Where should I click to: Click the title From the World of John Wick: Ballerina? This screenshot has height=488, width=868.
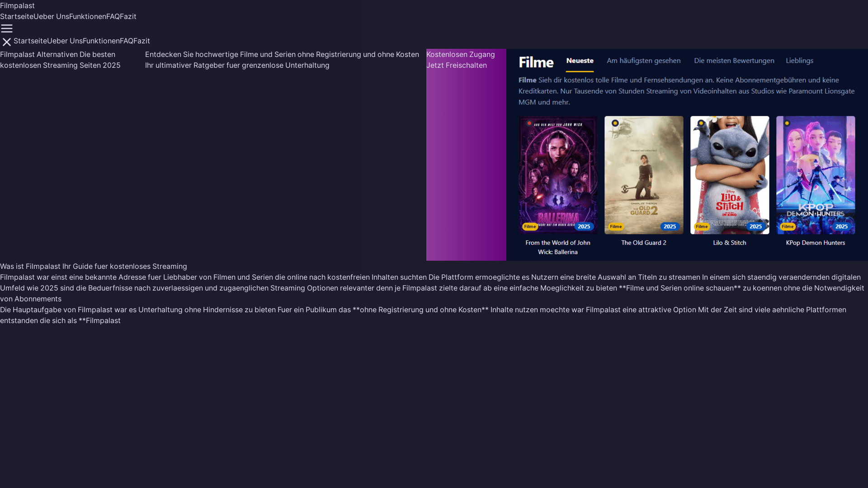pos(558,247)
